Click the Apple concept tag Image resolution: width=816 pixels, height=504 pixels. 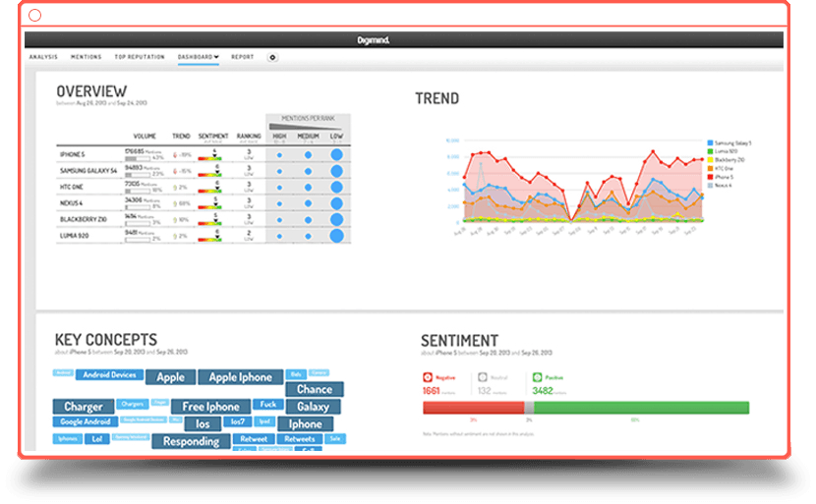[171, 377]
